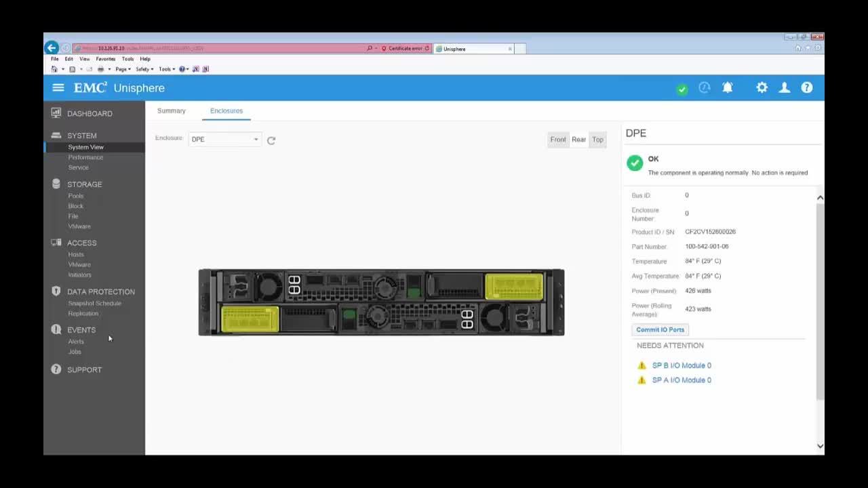Click the IE home toolbar icon
Image resolution: width=868 pixels, height=488 pixels.
pyautogui.click(x=54, y=69)
